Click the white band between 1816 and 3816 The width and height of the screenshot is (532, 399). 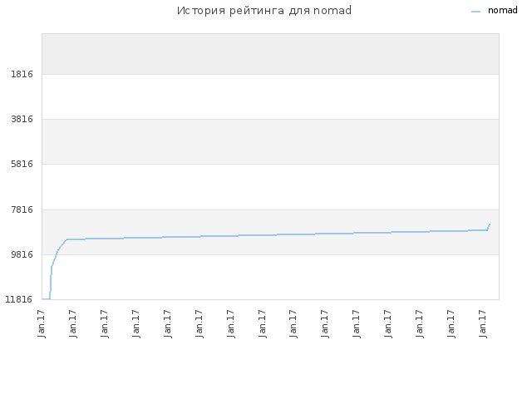[270, 96]
